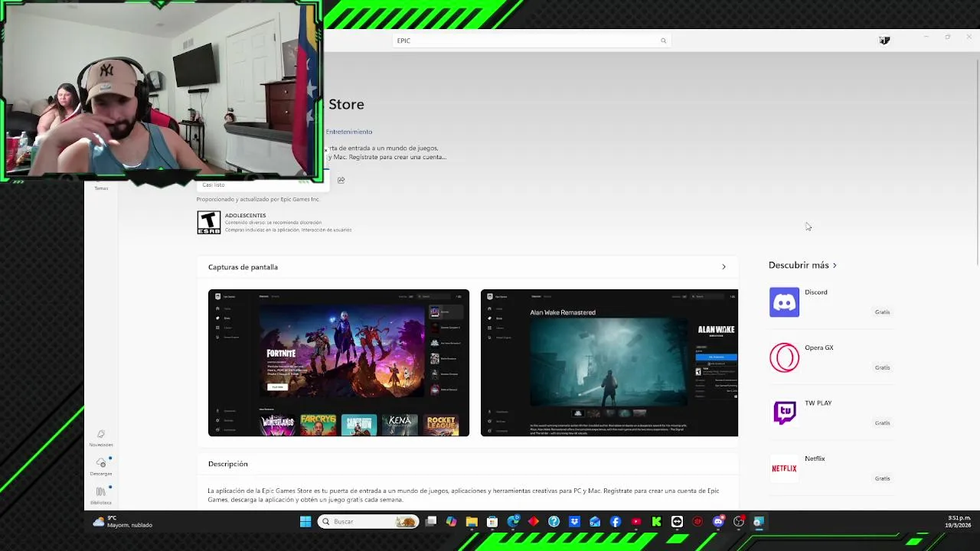980x551 pixels.
Task: Open Descargas in the Store sidebar
Action: [x=101, y=466]
